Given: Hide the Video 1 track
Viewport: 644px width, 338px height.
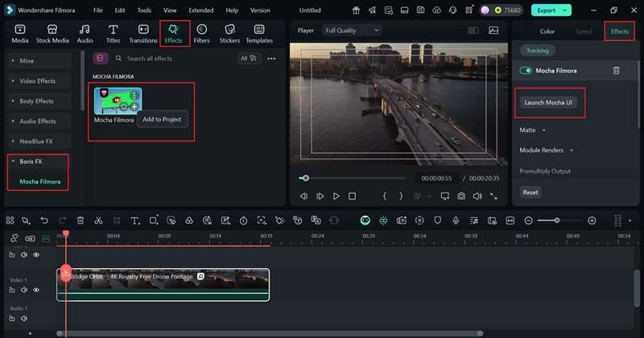Looking at the screenshot, I should (36, 290).
